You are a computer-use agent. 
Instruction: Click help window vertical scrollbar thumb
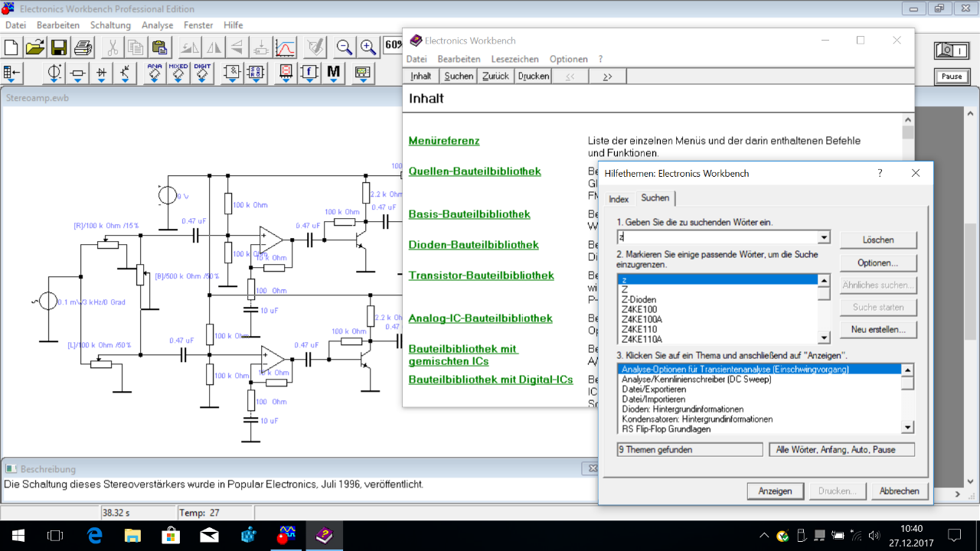908,134
